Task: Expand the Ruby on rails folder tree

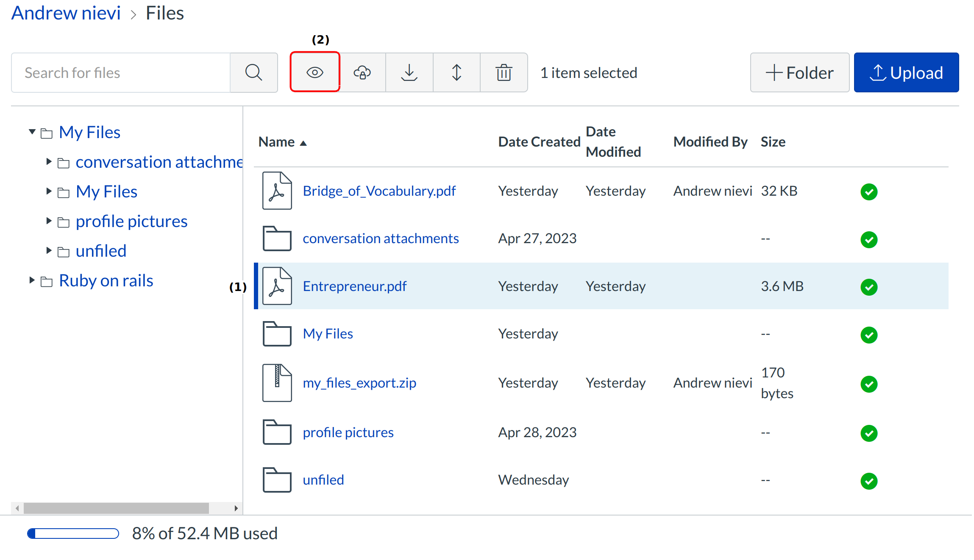Action: [32, 280]
